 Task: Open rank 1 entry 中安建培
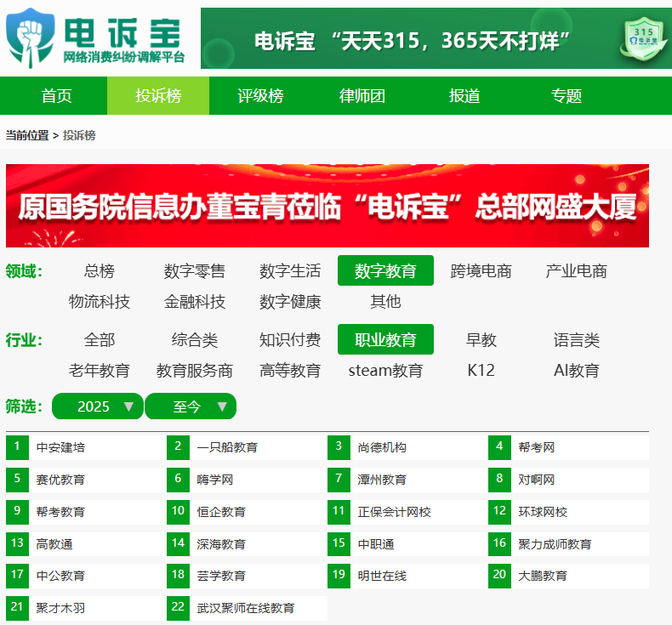click(60, 447)
